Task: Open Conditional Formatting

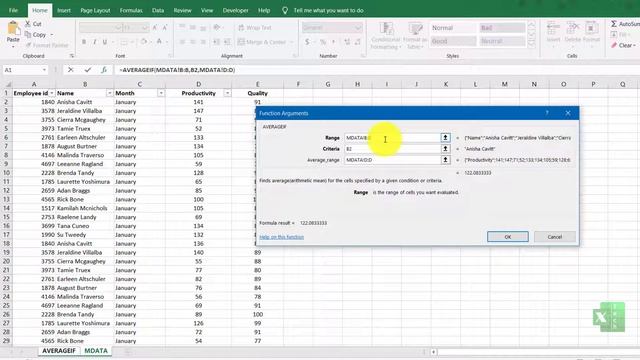Action: [386, 36]
